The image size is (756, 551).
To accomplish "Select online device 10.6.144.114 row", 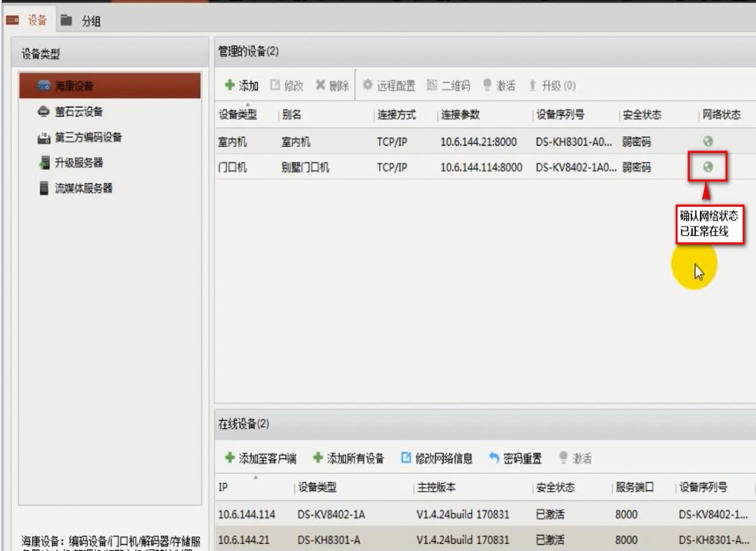I will point(385,514).
